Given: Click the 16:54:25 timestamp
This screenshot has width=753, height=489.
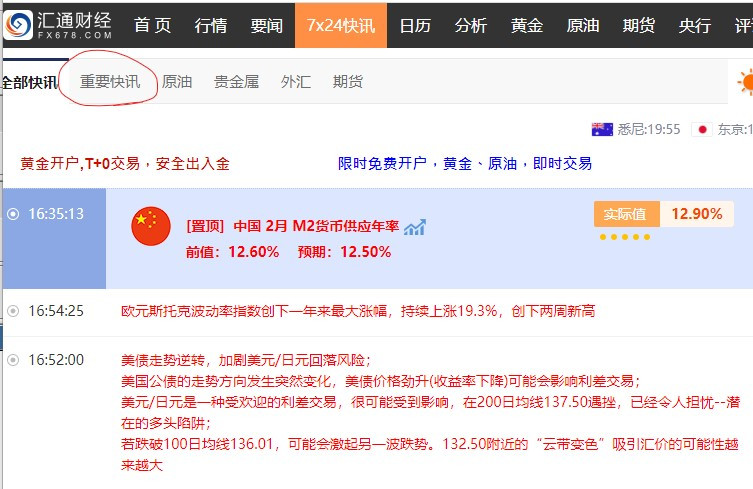Looking at the screenshot, I should 56,311.
